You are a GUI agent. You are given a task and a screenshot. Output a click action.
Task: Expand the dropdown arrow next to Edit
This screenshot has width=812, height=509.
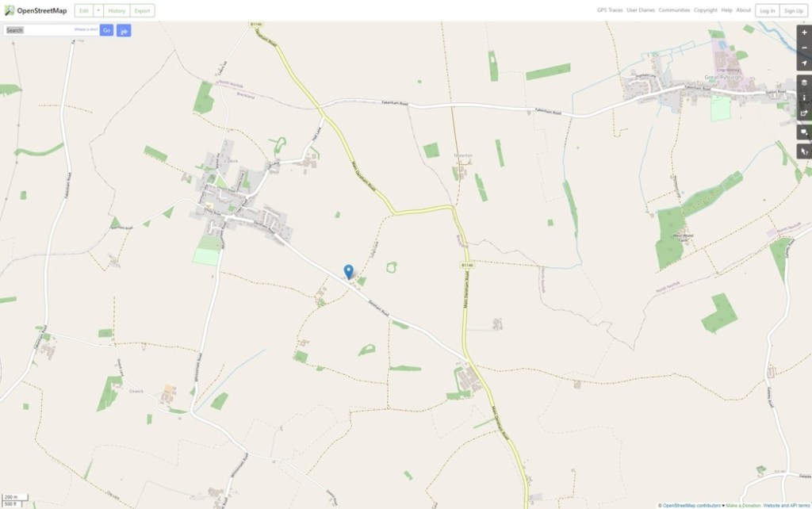[98, 10]
